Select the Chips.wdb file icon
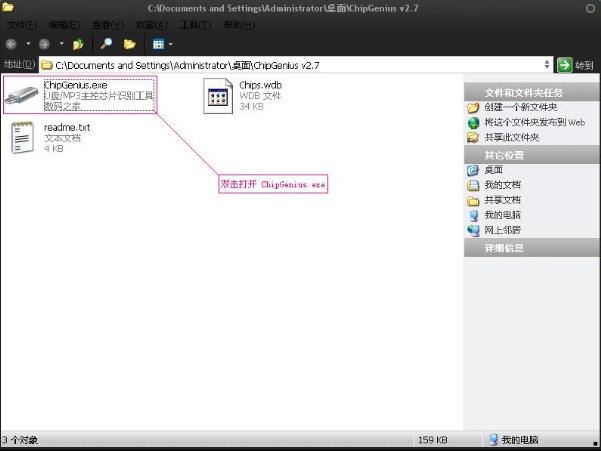Image resolution: width=601 pixels, height=451 pixels. coord(218,96)
